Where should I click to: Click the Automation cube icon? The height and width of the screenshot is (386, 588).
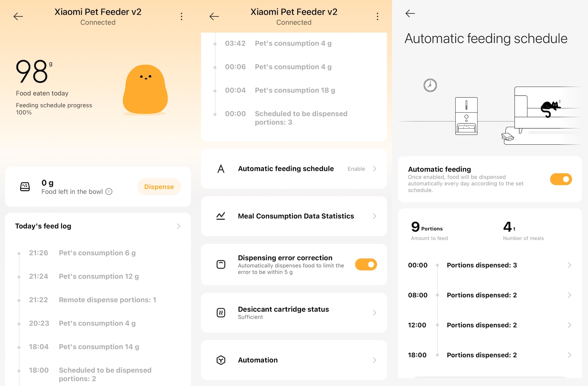pos(221,360)
